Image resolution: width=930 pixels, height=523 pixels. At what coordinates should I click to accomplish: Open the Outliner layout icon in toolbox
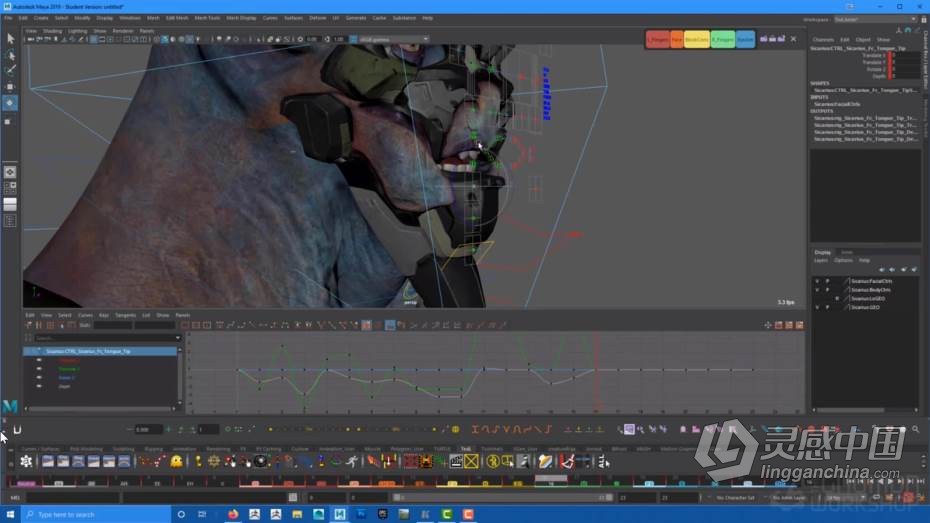(x=10, y=221)
